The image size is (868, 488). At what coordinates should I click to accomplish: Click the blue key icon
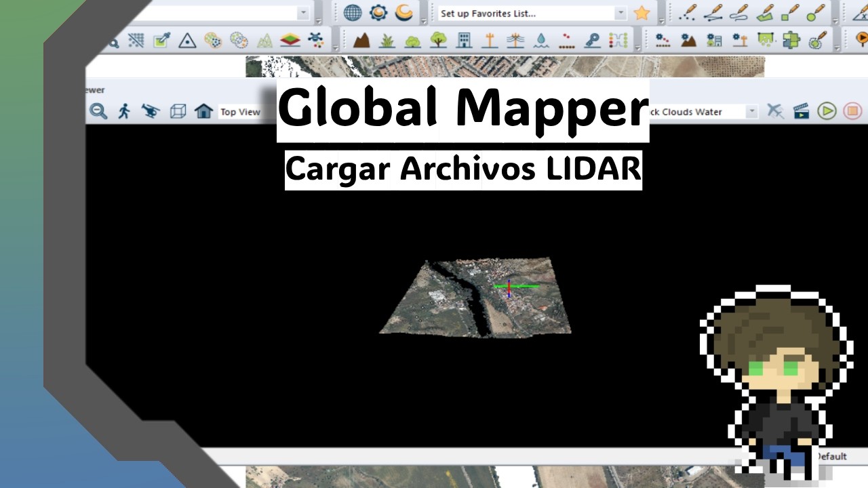pyautogui.click(x=593, y=41)
